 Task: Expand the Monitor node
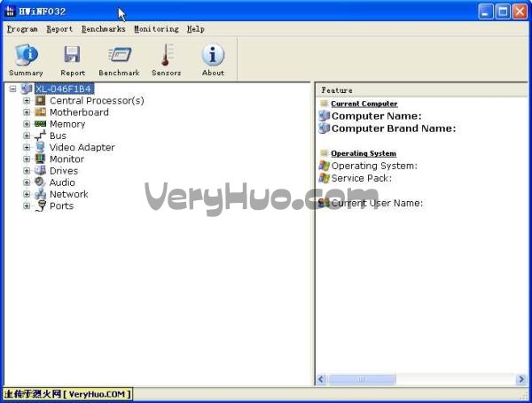[27, 159]
